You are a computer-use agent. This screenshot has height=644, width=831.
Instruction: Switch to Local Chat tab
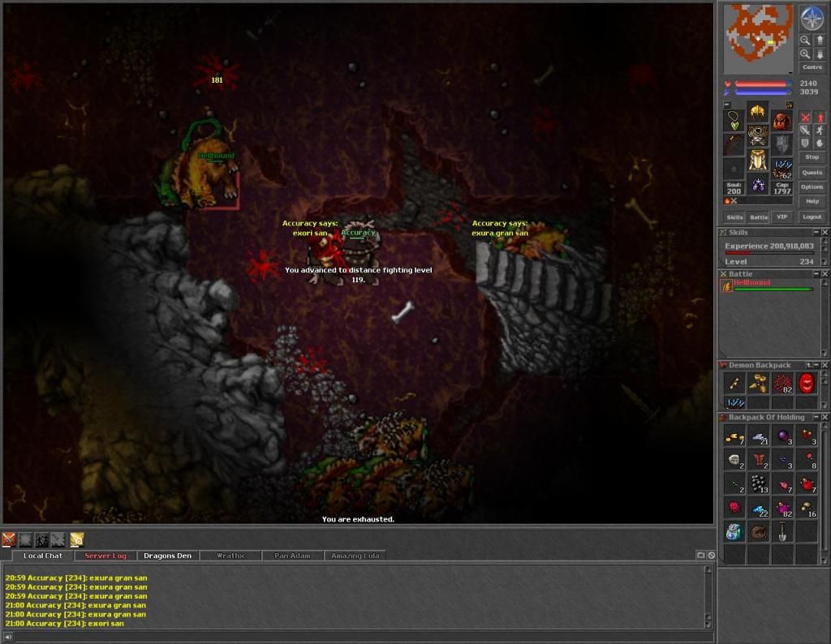(42, 556)
